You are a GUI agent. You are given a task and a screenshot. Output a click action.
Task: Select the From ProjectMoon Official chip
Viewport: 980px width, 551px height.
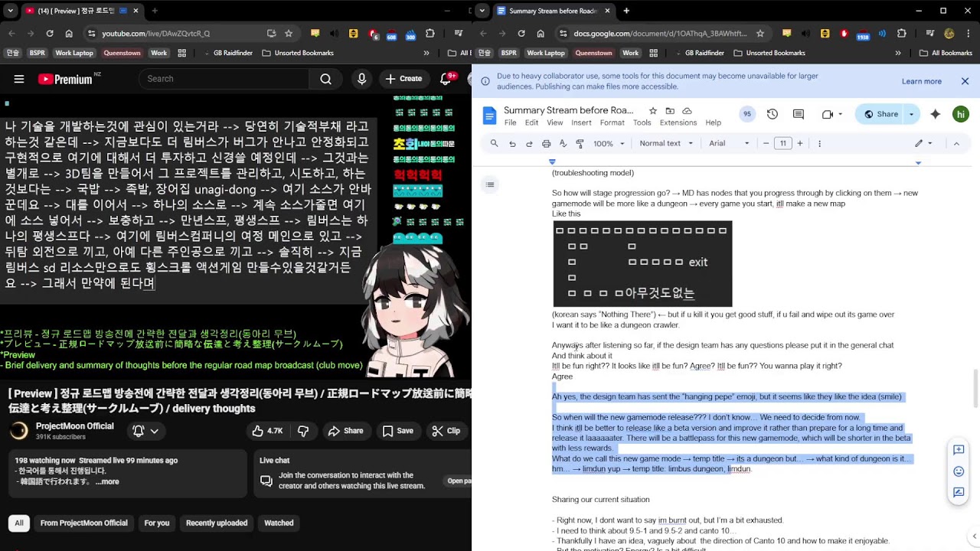point(84,523)
